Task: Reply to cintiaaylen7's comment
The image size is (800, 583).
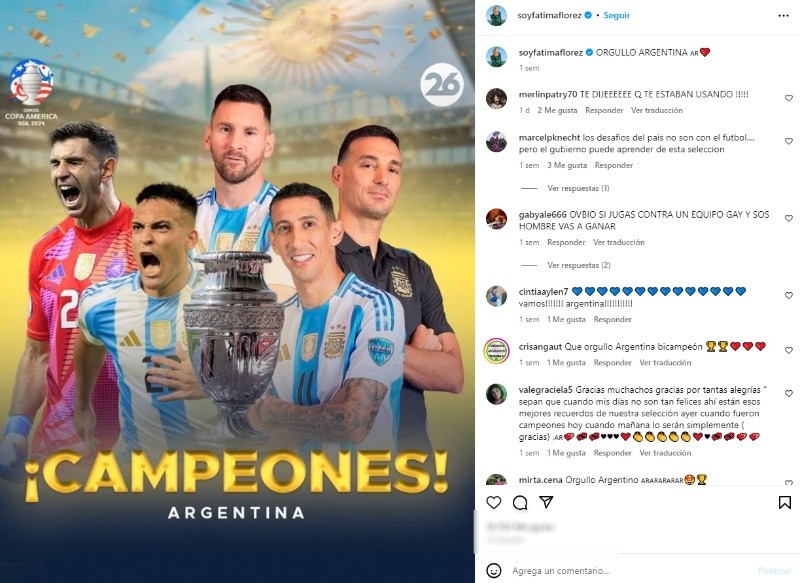Action: click(x=612, y=319)
